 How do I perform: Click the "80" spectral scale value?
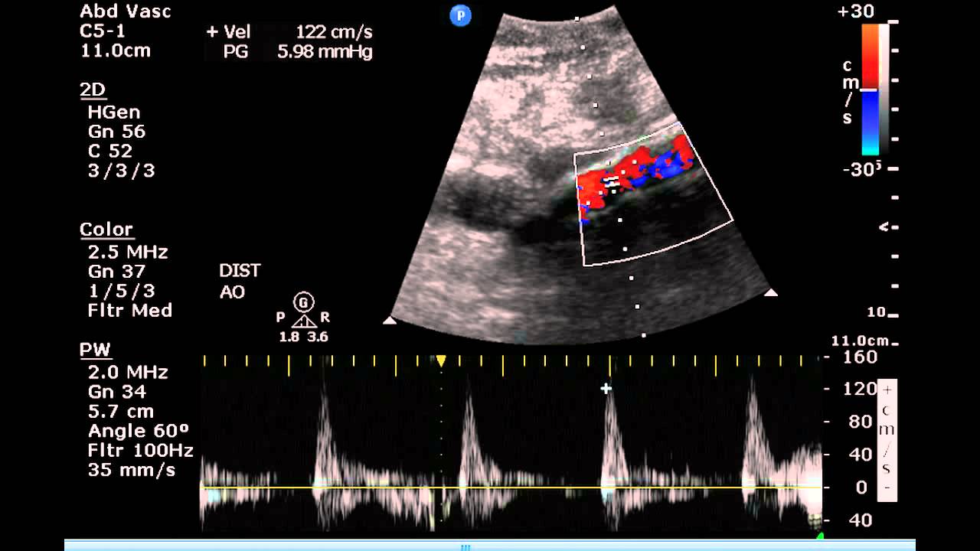click(861, 422)
